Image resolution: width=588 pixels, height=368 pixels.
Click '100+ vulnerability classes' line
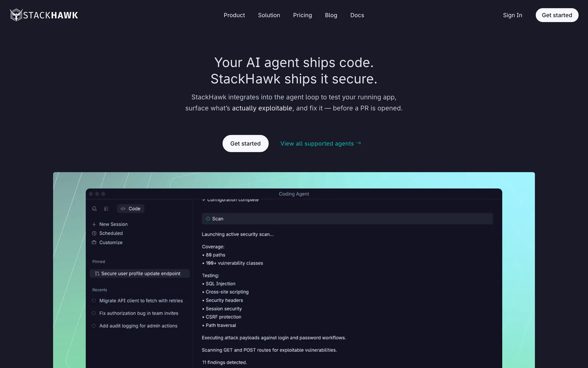[x=233, y=263]
